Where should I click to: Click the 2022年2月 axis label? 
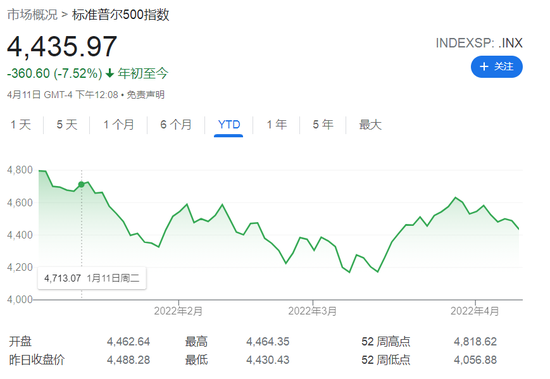pyautogui.click(x=178, y=311)
